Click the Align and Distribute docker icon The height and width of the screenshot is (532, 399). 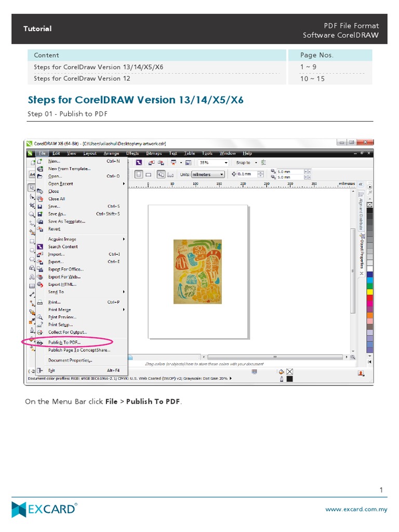361,194
